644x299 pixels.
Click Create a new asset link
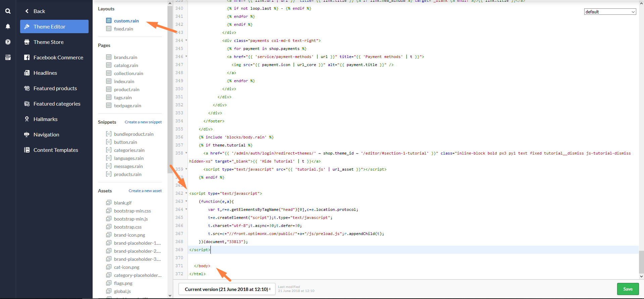tap(145, 191)
